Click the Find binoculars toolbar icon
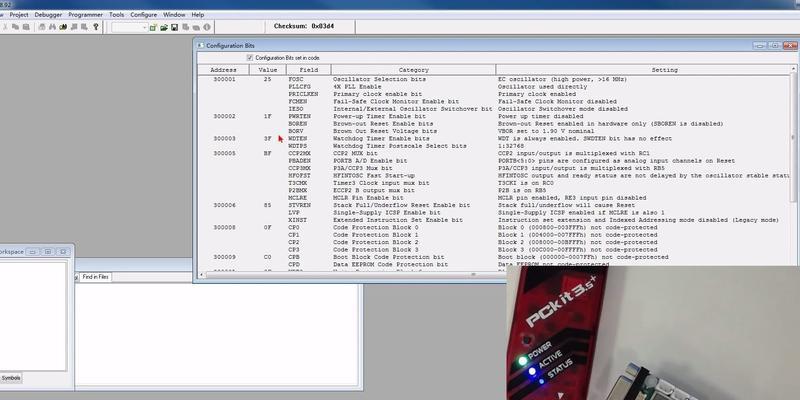800x400 pixels. pyautogui.click(x=53, y=27)
